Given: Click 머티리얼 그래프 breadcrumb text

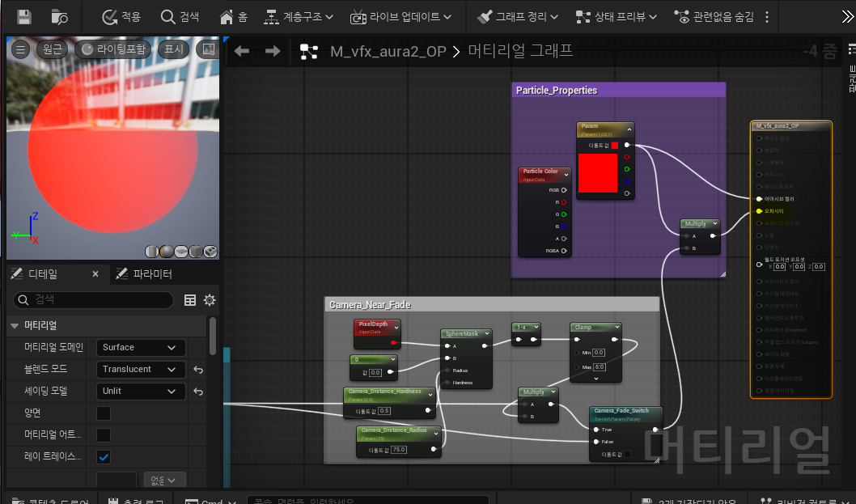Looking at the screenshot, I should pyautogui.click(x=520, y=51).
